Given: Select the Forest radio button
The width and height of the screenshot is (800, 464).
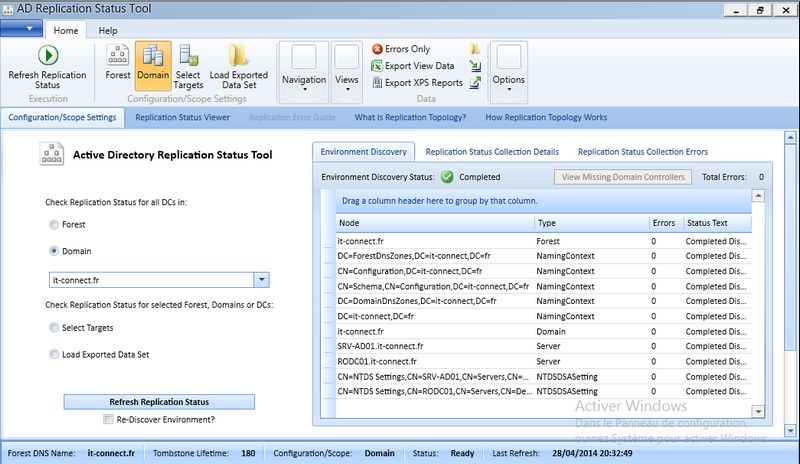Looking at the screenshot, I should [x=54, y=225].
